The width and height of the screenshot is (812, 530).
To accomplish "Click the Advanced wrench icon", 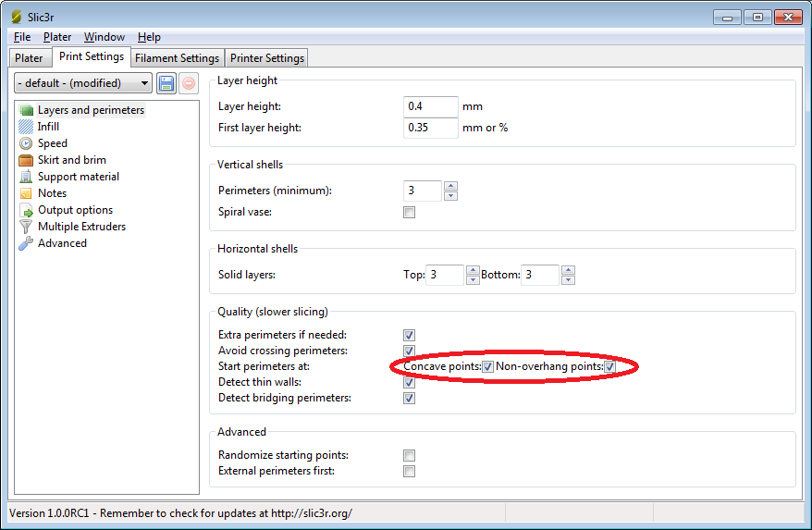I will click(x=26, y=243).
